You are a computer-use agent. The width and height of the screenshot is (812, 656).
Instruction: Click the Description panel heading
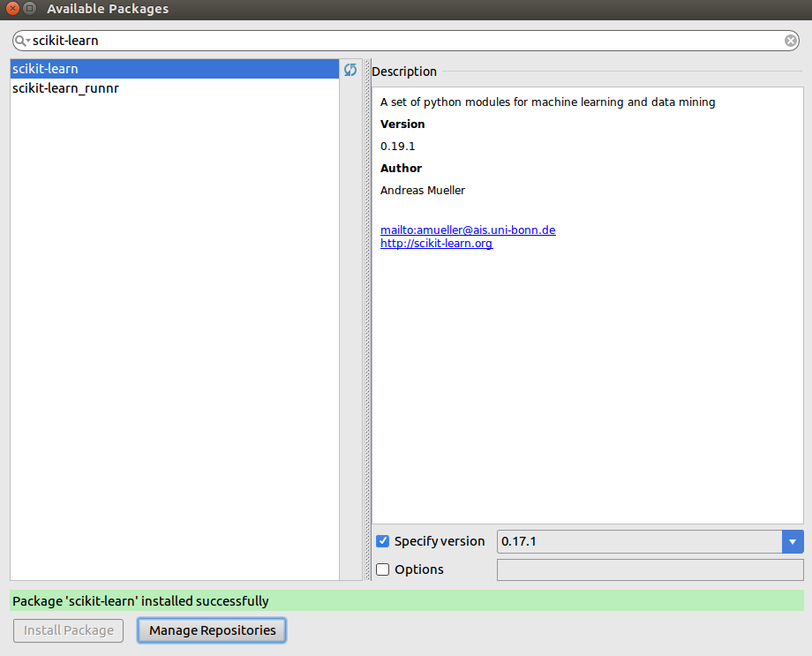click(x=404, y=72)
